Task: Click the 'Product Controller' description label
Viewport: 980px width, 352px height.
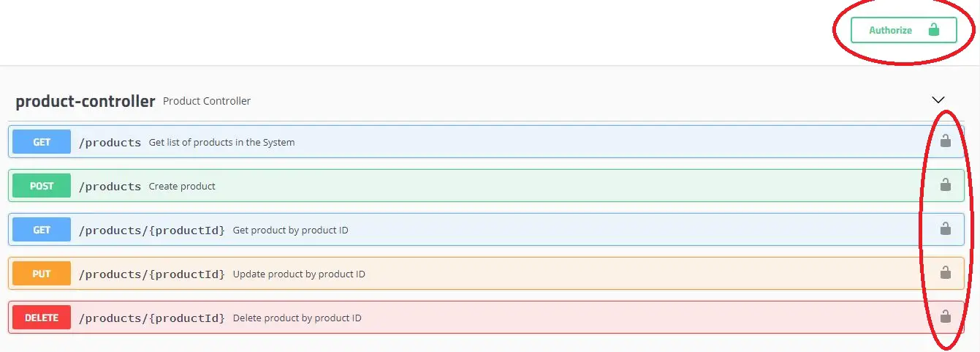Action: [207, 101]
